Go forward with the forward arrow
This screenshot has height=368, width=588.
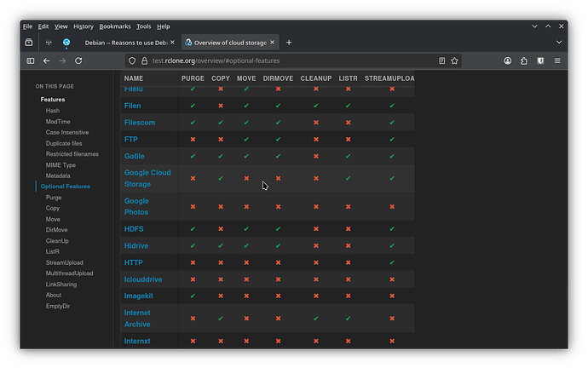coord(62,60)
